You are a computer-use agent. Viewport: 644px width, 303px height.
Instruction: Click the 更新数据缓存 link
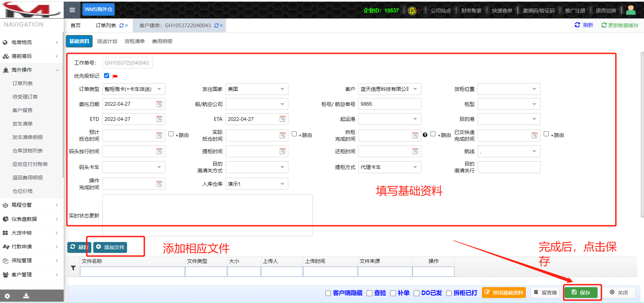tap(620, 25)
